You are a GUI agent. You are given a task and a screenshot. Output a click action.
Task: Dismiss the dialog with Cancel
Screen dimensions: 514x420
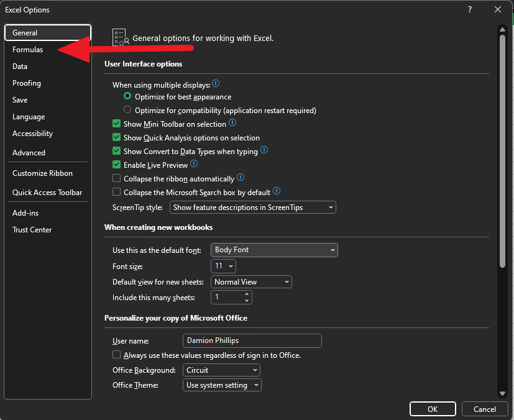coord(485,409)
